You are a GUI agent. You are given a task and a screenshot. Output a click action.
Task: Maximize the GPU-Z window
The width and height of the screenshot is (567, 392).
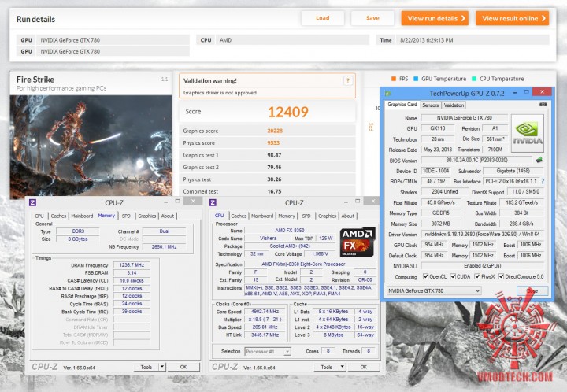point(527,92)
